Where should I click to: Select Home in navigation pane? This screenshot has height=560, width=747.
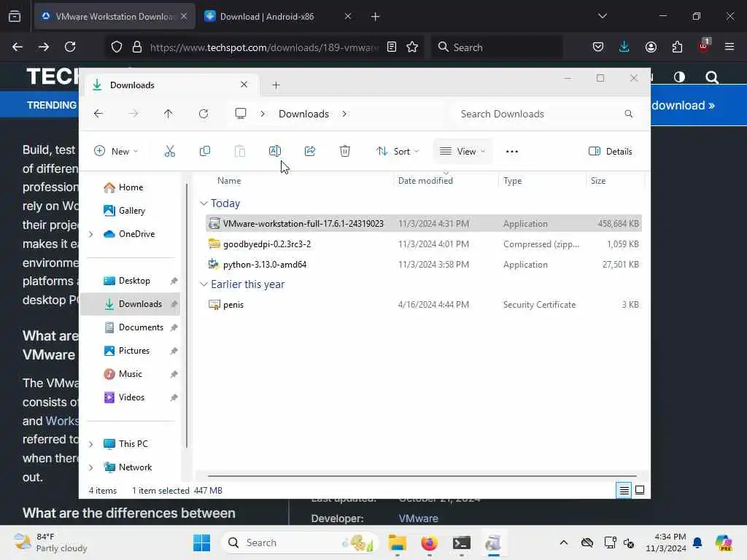130,187
